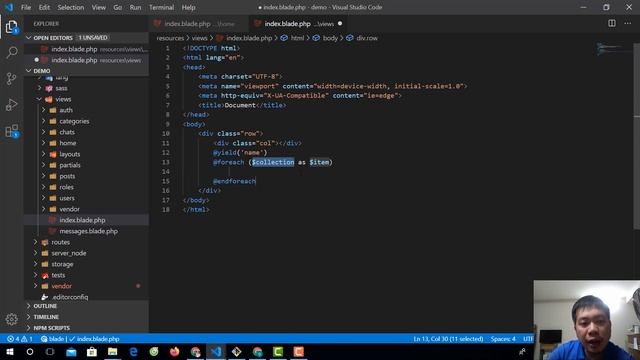Open the Windows Start menu
This screenshot has height=360, width=640.
point(10,351)
